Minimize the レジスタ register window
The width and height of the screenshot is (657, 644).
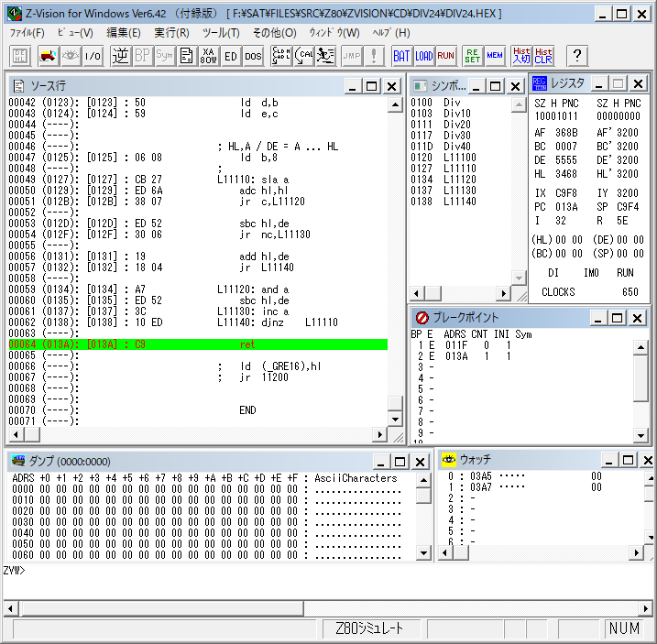click(599, 83)
